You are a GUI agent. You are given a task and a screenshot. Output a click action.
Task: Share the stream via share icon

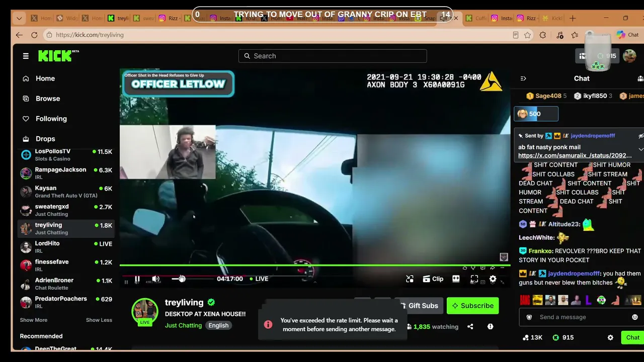coord(470,327)
